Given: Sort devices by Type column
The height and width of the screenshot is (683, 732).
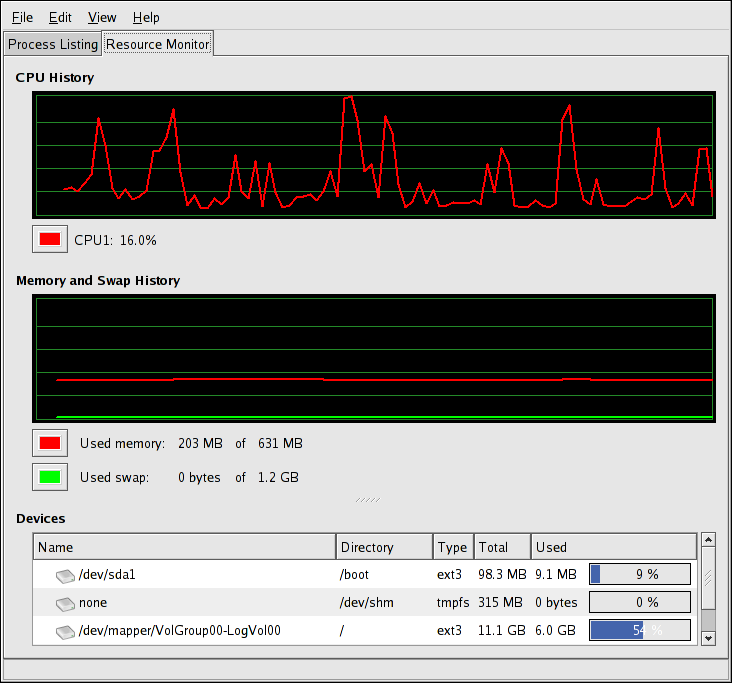Looking at the screenshot, I should click(453, 547).
